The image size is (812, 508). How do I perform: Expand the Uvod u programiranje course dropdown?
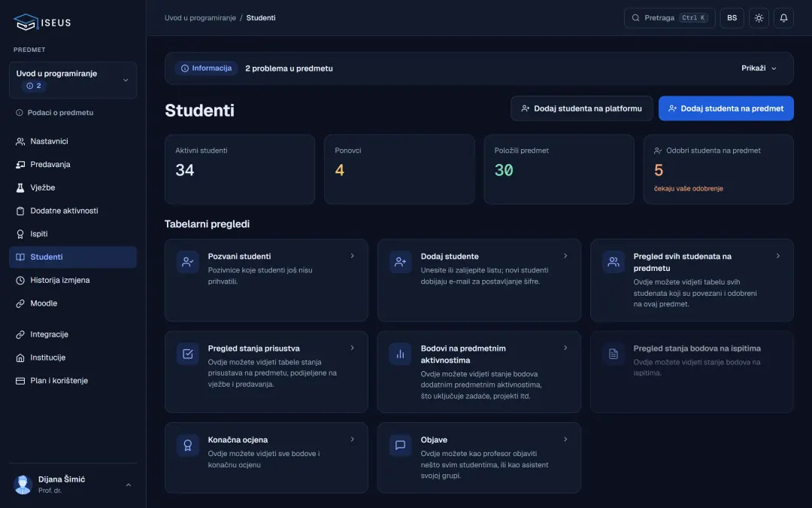(x=73, y=80)
